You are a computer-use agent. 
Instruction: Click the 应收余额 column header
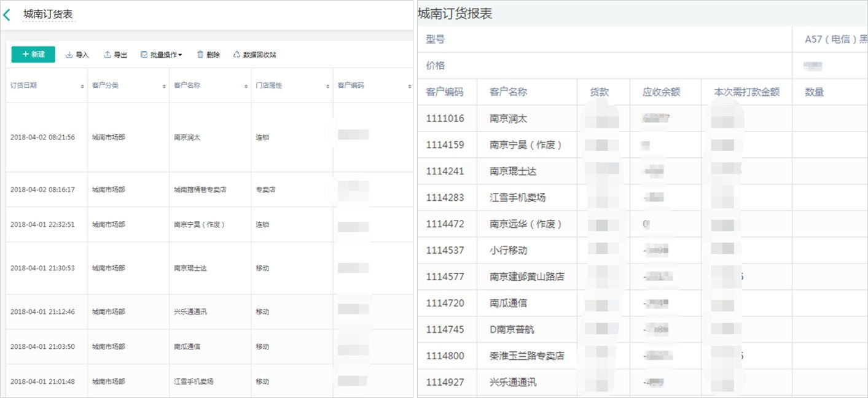662,92
